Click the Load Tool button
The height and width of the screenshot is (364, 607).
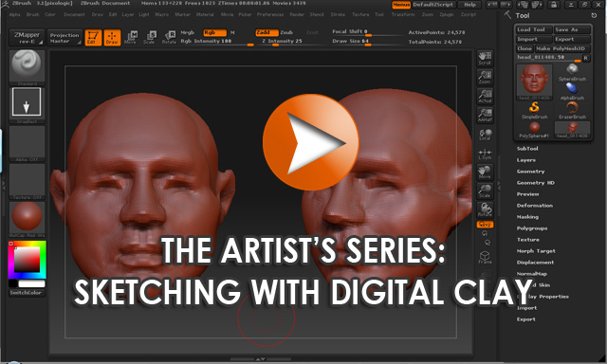[534, 29]
